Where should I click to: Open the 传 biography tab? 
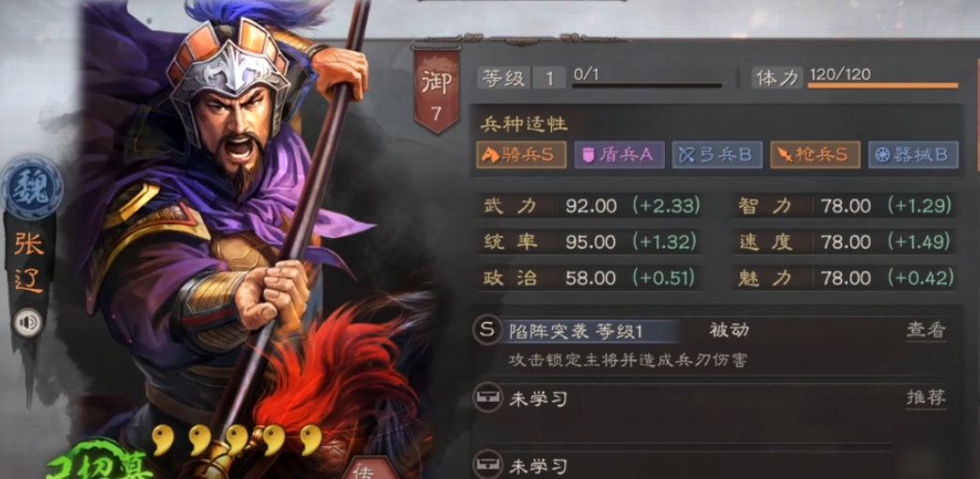369,468
